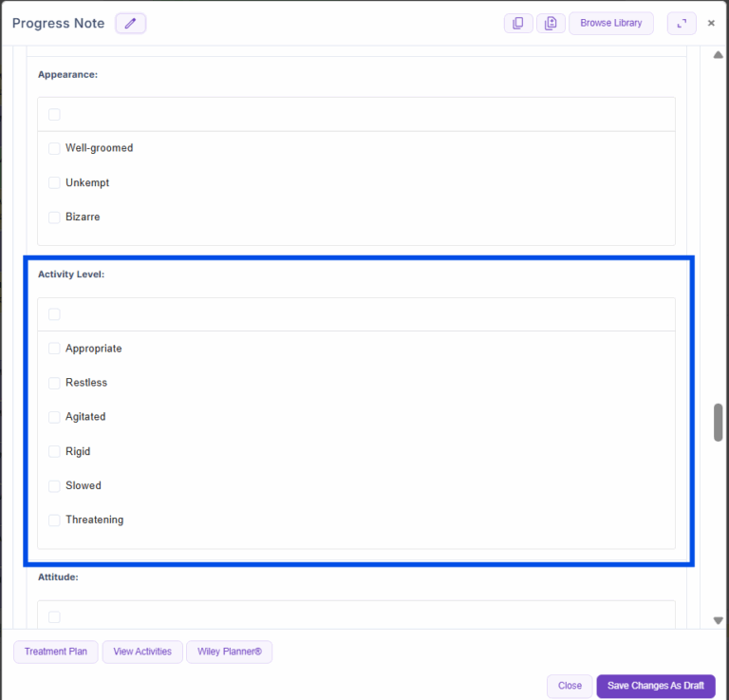
Task: Close the Progress Note dialog with X
Action: pyautogui.click(x=711, y=24)
